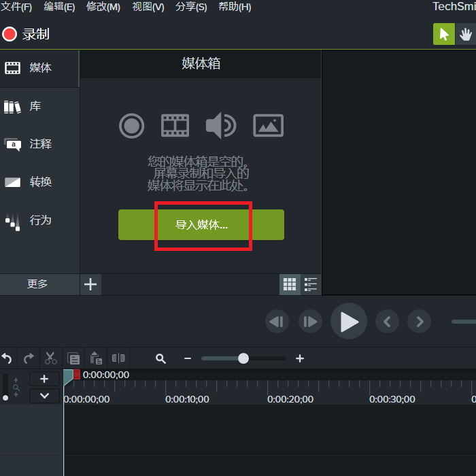476x476 pixels.
Task: Click the image picture media icon
Action: point(269,125)
